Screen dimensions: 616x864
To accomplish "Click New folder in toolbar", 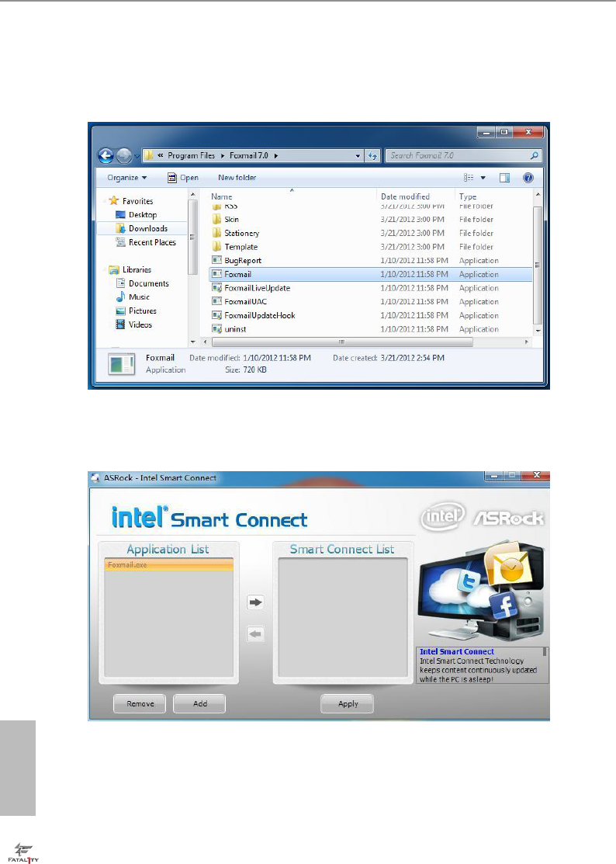I will coord(237,178).
